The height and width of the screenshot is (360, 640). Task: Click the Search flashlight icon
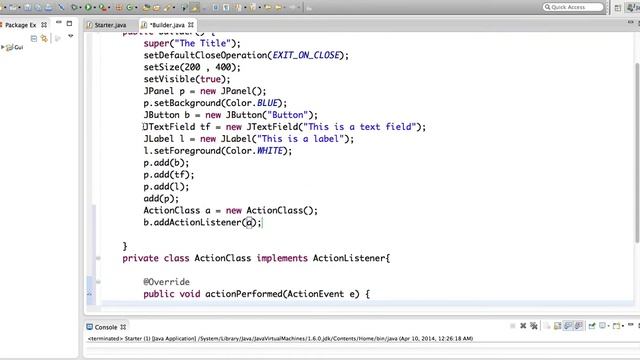click(167, 7)
